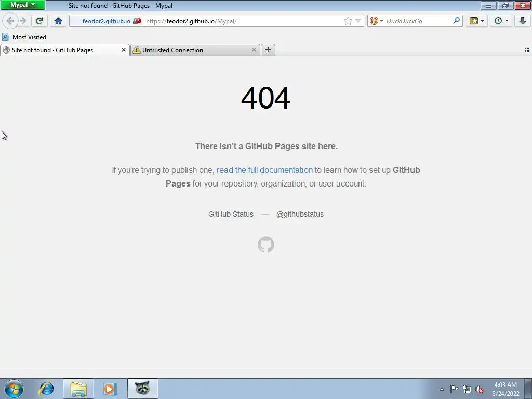Close the Site not found tab

tap(124, 50)
